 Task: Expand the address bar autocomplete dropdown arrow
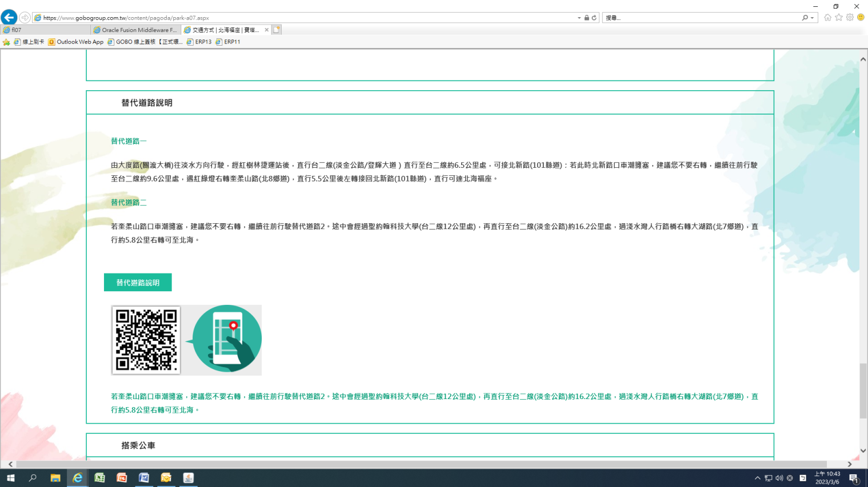click(579, 18)
